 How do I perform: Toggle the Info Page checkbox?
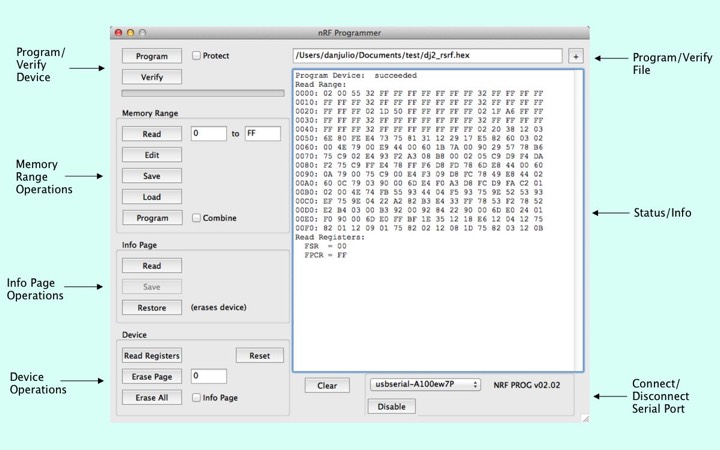[x=197, y=397]
